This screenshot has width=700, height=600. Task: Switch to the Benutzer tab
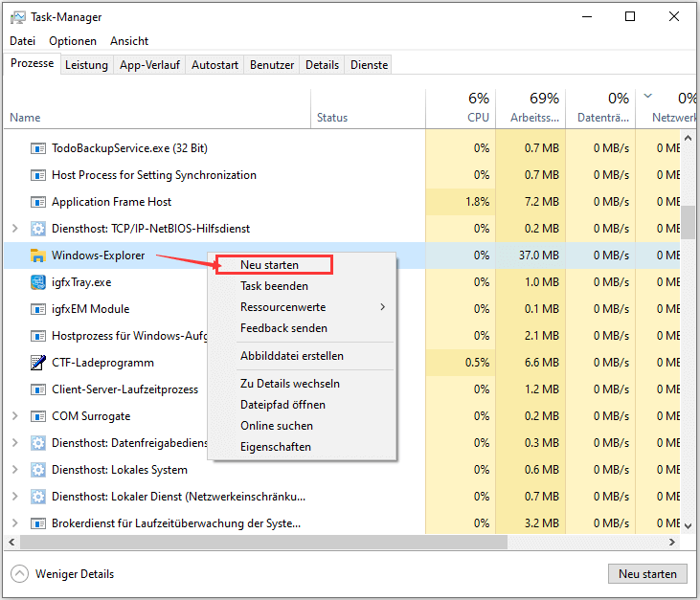272,65
